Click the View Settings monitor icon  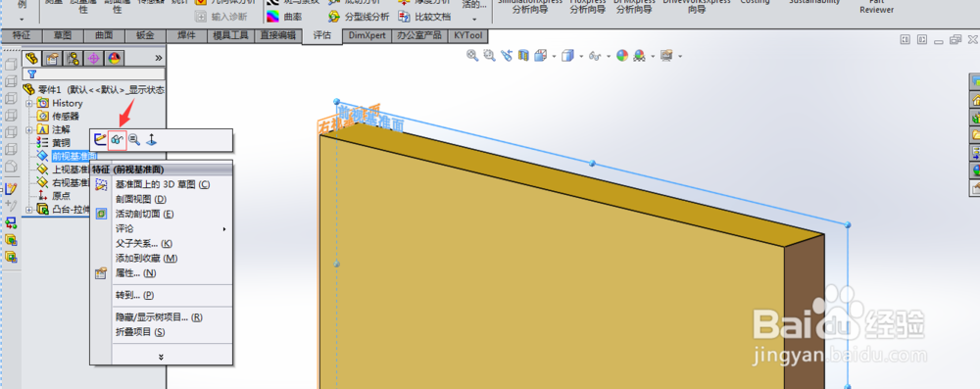pos(666,56)
